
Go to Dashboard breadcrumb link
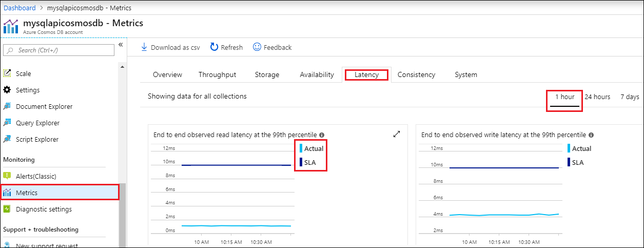point(20,8)
